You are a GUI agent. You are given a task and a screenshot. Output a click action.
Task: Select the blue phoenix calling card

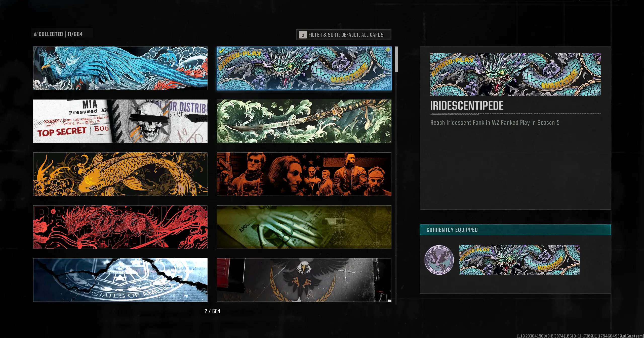pyautogui.click(x=120, y=68)
